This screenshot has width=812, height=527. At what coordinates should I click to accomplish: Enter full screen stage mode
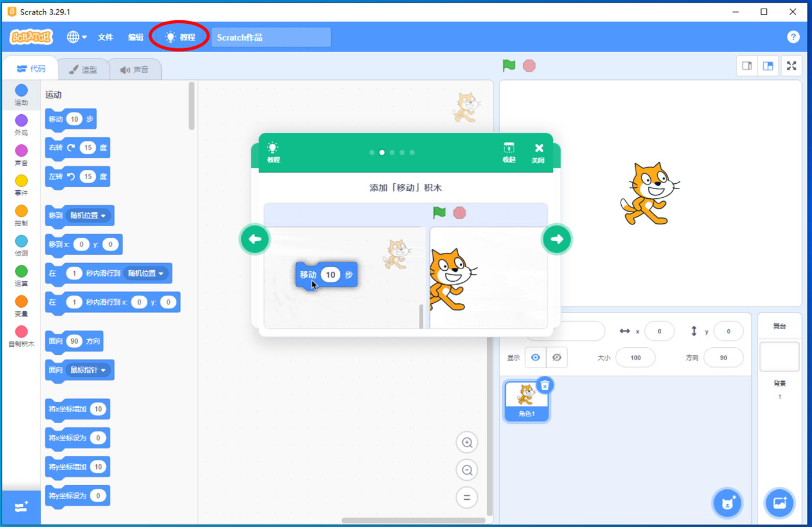click(792, 66)
